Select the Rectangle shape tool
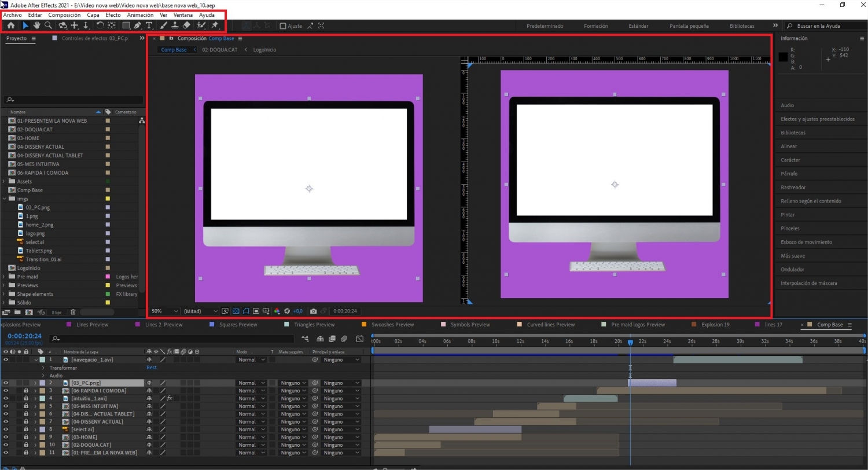 [x=126, y=25]
